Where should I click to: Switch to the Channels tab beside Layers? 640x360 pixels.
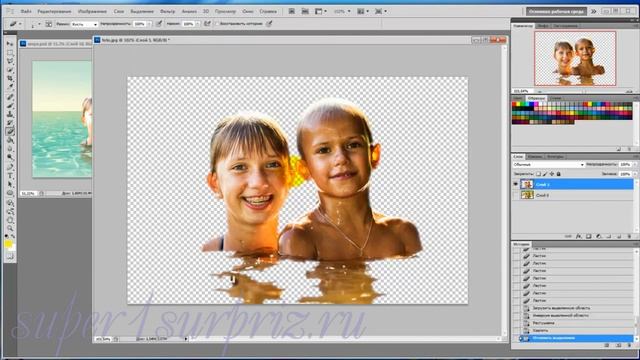(x=535, y=157)
